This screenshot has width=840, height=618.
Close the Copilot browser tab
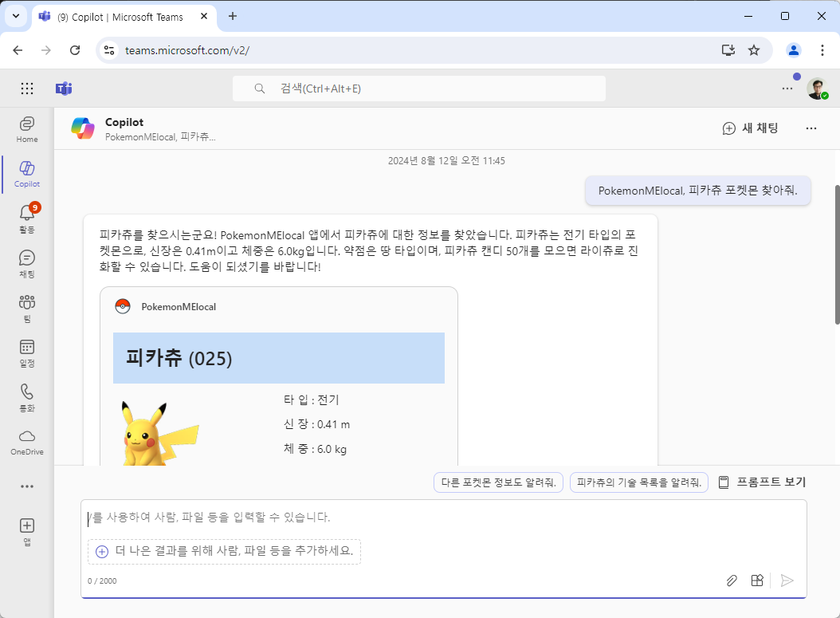[204, 16]
